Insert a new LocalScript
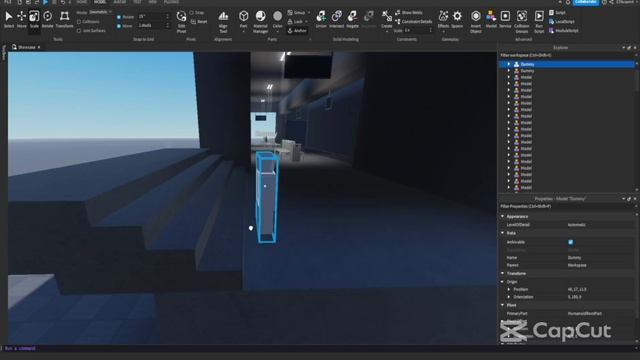Image resolution: width=640 pixels, height=360 pixels. 562,22
